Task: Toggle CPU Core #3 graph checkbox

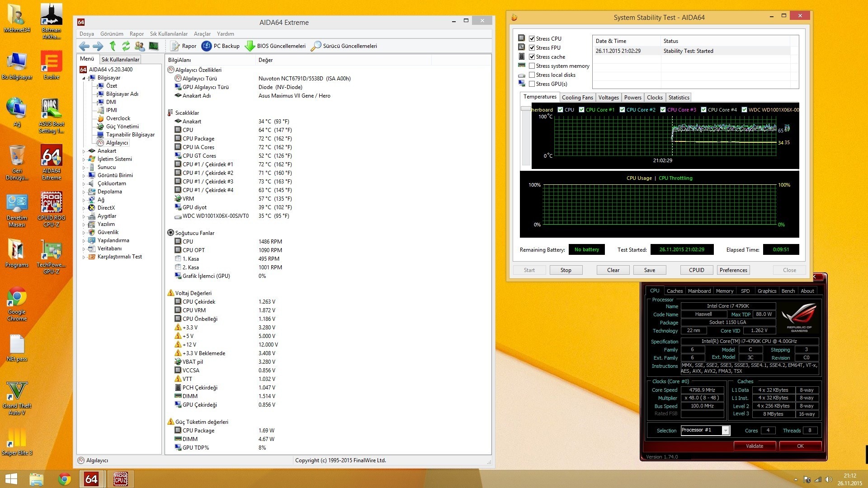Action: point(663,110)
